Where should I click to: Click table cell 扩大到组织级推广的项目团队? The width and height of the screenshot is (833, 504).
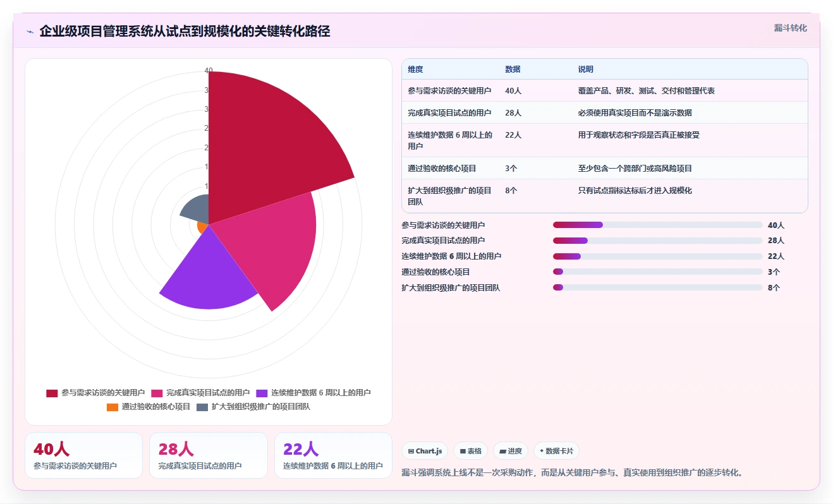pyautogui.click(x=450, y=196)
